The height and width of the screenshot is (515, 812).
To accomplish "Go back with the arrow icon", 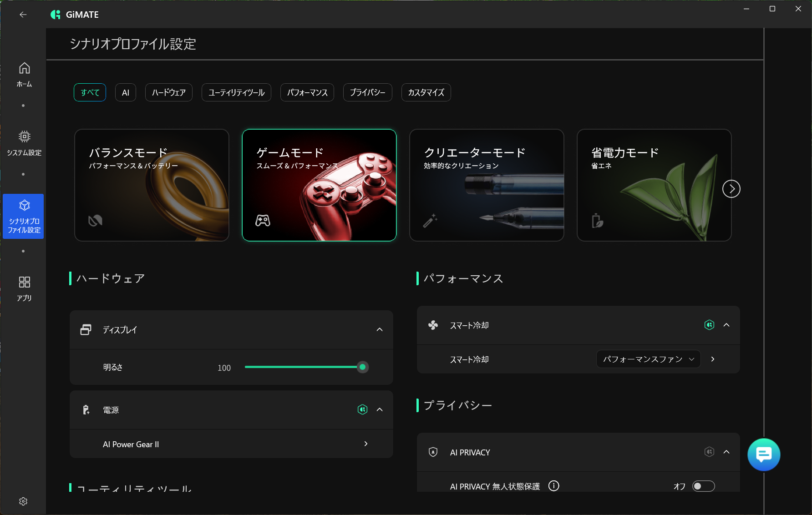I will [23, 15].
